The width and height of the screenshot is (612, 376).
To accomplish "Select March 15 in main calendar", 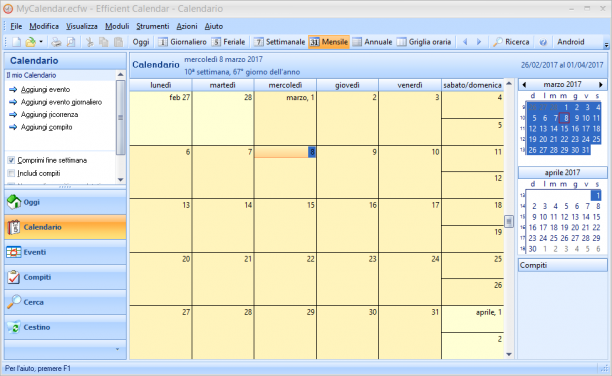I will tap(285, 226).
